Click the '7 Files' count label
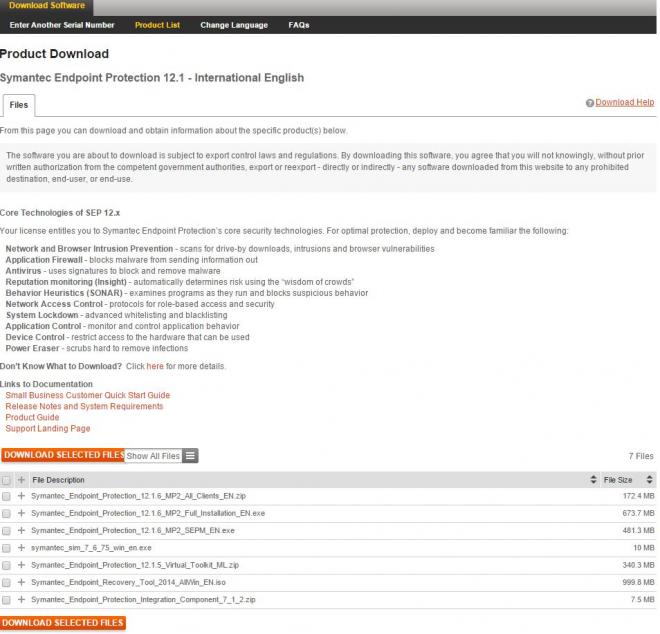This screenshot has height=634, width=660. (641, 456)
